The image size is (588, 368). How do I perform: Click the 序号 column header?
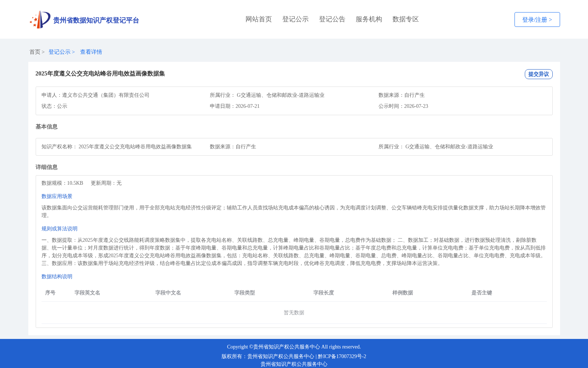[50, 293]
